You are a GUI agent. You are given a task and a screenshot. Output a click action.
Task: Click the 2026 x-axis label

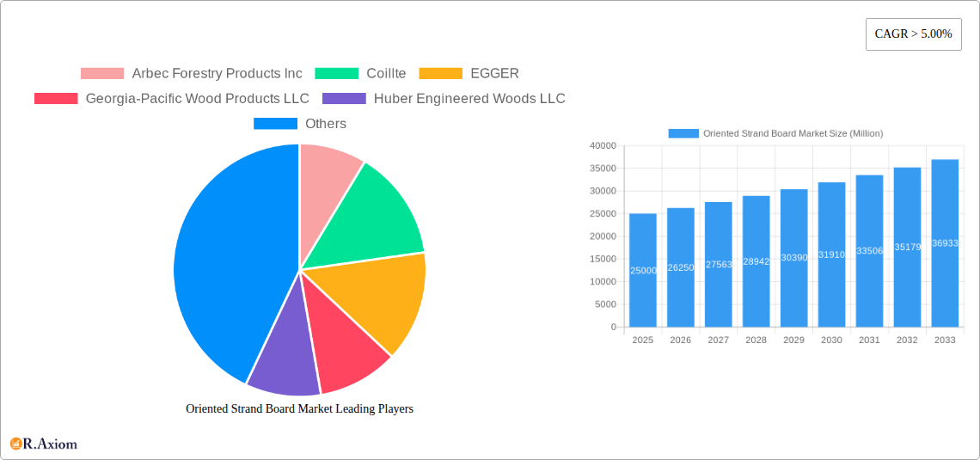tap(681, 340)
